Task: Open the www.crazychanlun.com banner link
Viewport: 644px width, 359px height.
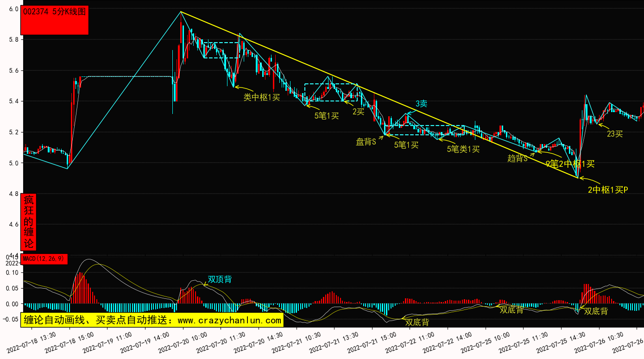Action: [x=152, y=320]
